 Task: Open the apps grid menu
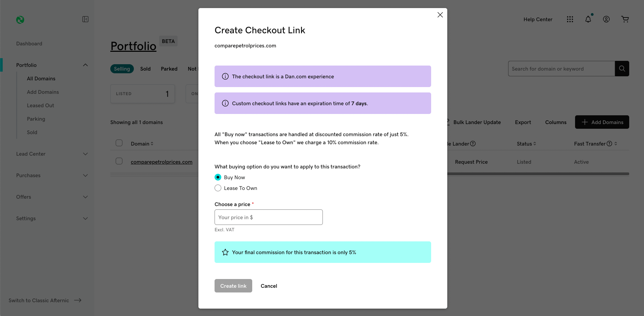pyautogui.click(x=570, y=19)
